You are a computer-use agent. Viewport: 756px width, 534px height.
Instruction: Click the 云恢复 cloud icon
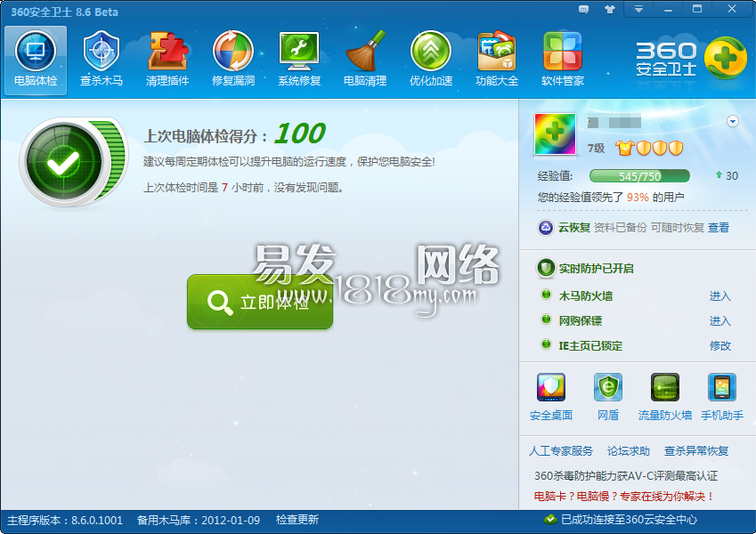(545, 228)
